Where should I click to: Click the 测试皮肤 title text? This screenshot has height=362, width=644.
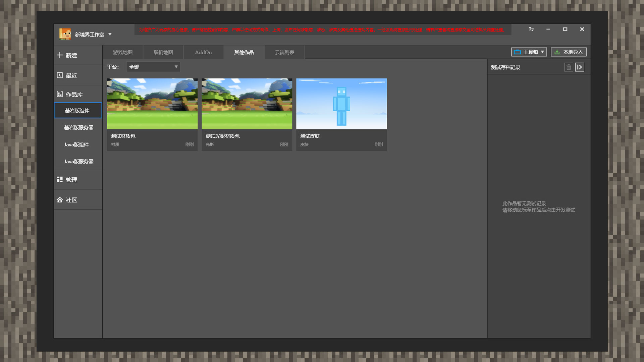pos(310,136)
